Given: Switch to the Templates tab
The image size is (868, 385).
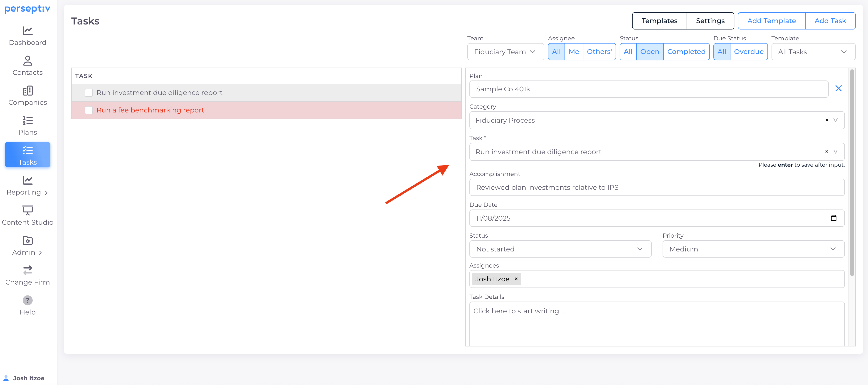Looking at the screenshot, I should pyautogui.click(x=659, y=21).
